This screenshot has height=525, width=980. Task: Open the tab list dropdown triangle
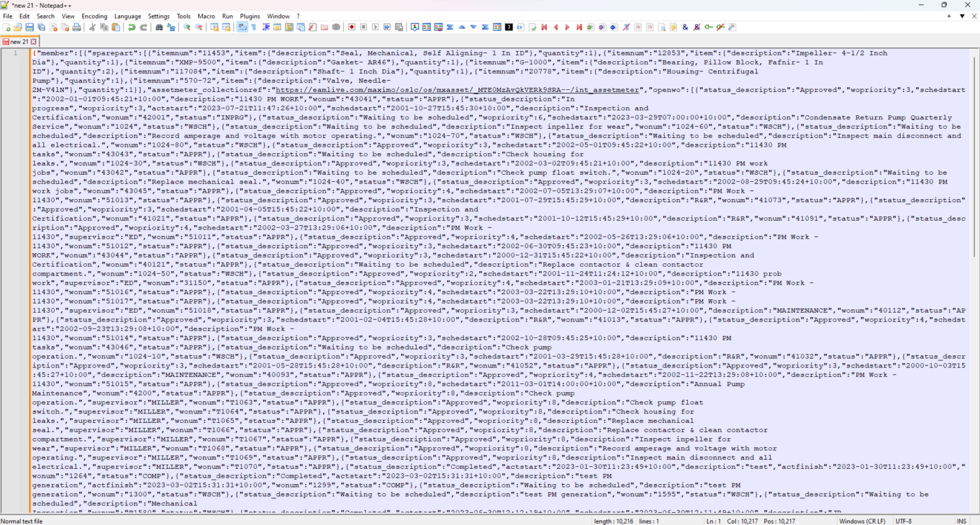point(961,16)
